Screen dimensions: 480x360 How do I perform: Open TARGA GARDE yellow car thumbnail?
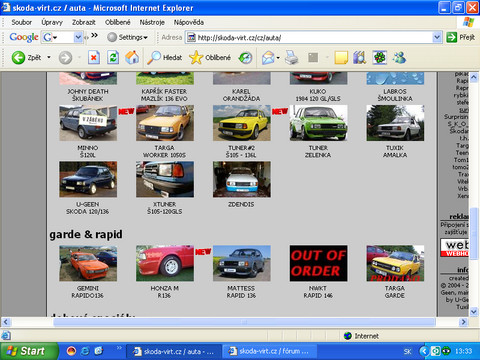click(x=395, y=263)
